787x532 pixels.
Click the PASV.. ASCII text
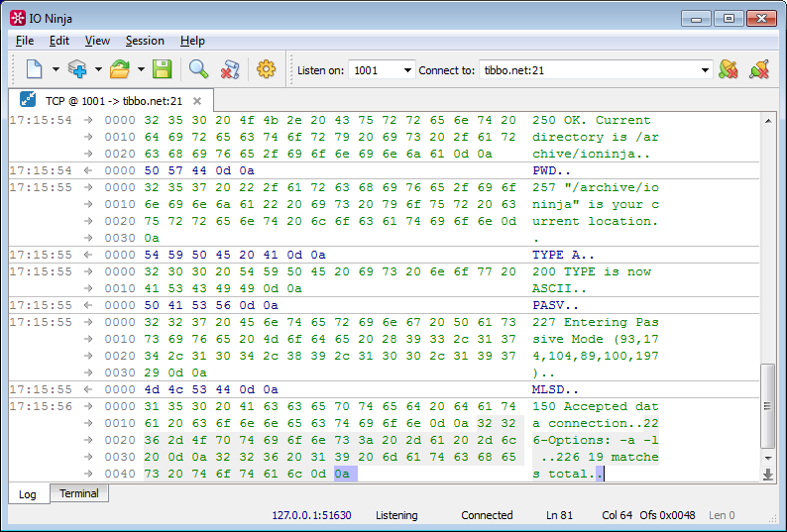pyautogui.click(x=556, y=306)
